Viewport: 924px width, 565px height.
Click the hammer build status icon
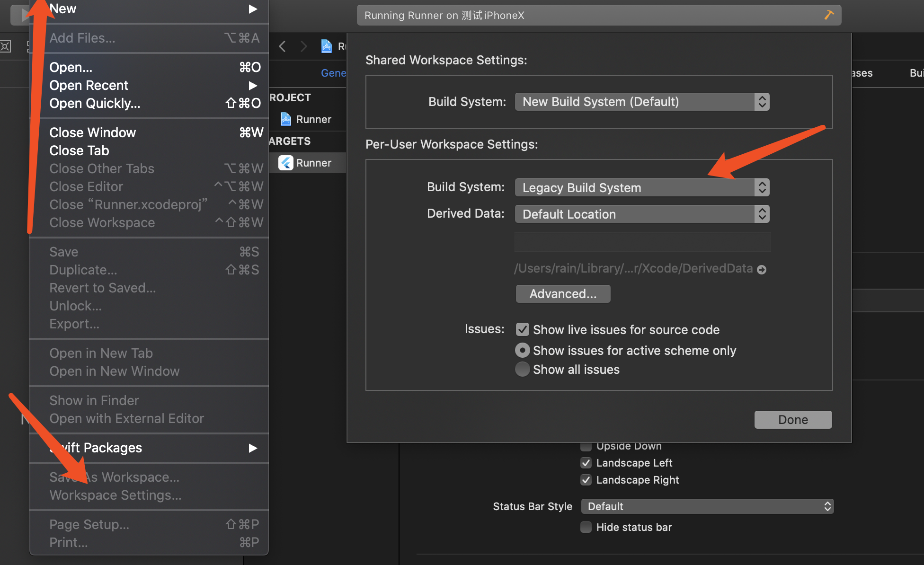[x=829, y=15]
